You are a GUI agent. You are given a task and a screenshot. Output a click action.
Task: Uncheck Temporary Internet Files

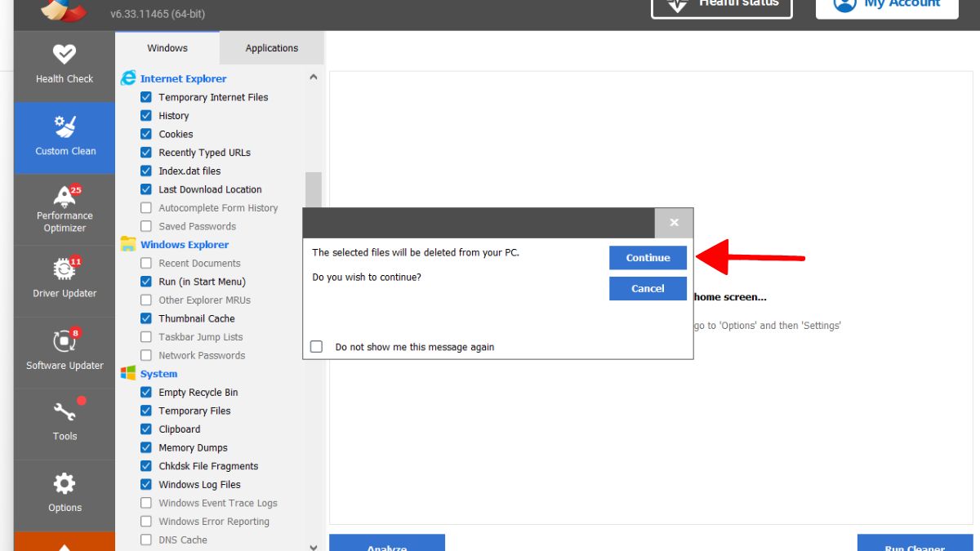coord(146,97)
